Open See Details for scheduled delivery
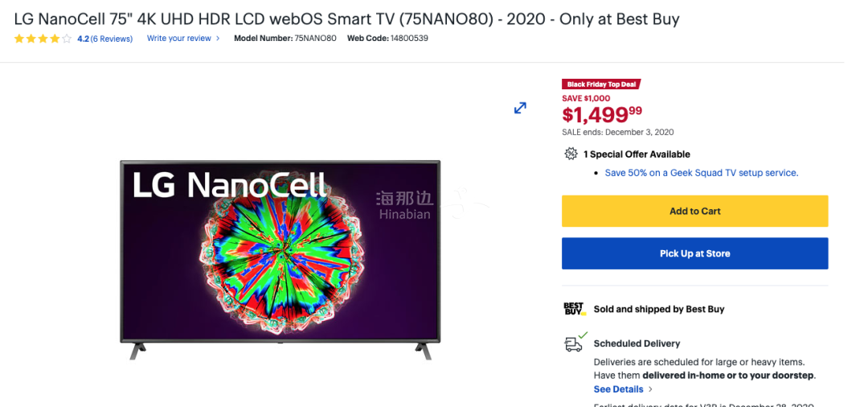 coord(618,389)
